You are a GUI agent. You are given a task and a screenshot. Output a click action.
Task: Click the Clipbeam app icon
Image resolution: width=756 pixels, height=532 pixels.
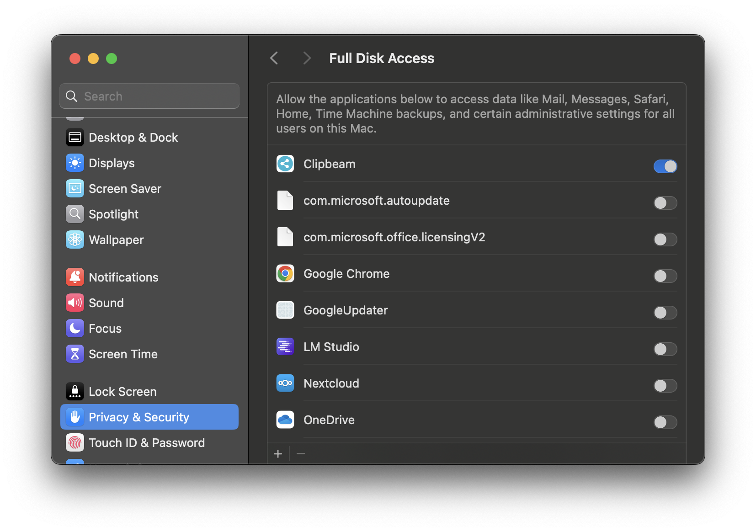tap(285, 164)
